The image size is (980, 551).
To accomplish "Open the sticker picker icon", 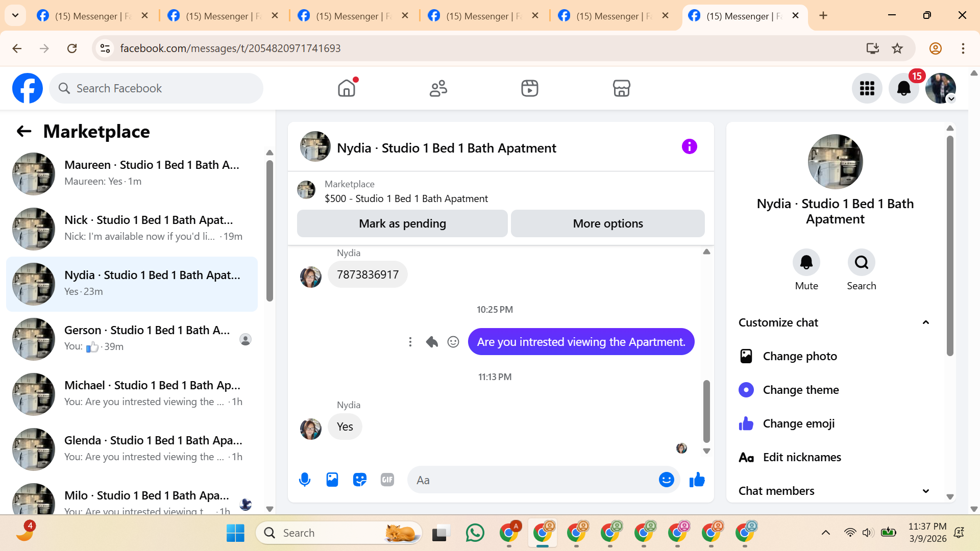I will [x=360, y=480].
